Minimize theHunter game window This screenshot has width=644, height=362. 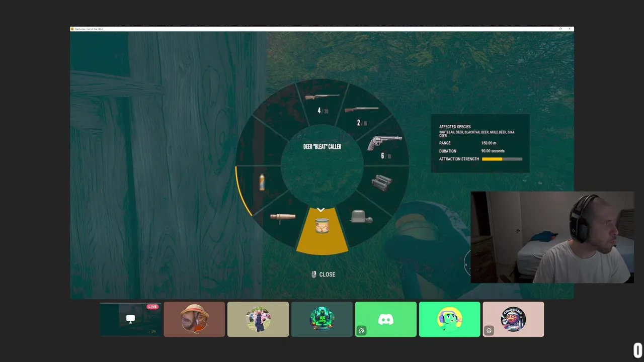pos(550,29)
